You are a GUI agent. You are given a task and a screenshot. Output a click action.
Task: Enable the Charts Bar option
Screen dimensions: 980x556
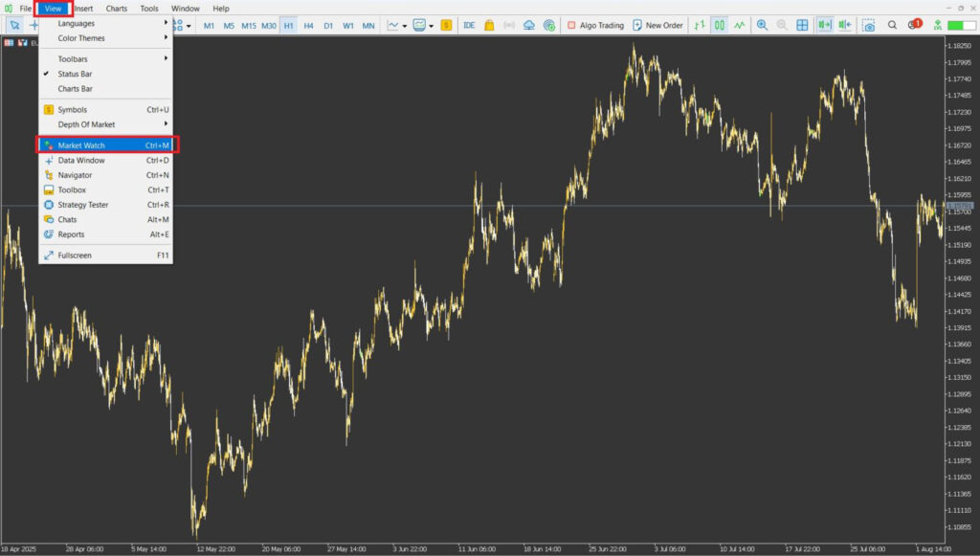pyautogui.click(x=75, y=89)
